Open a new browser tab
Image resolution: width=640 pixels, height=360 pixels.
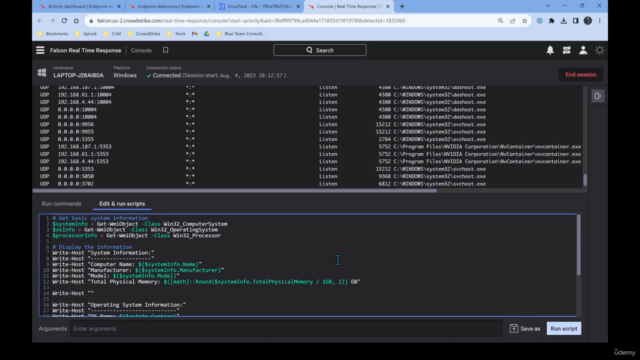[402, 6]
